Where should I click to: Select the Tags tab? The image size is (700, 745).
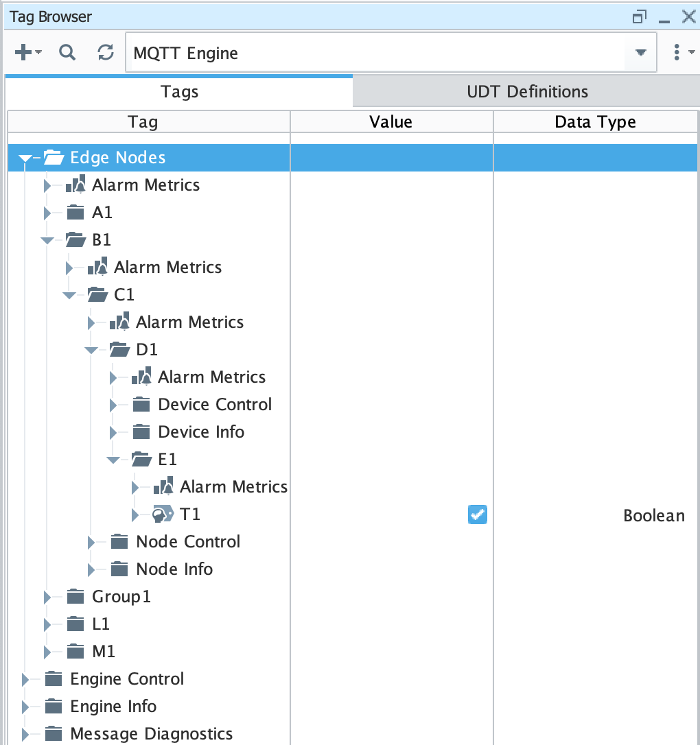tap(179, 92)
